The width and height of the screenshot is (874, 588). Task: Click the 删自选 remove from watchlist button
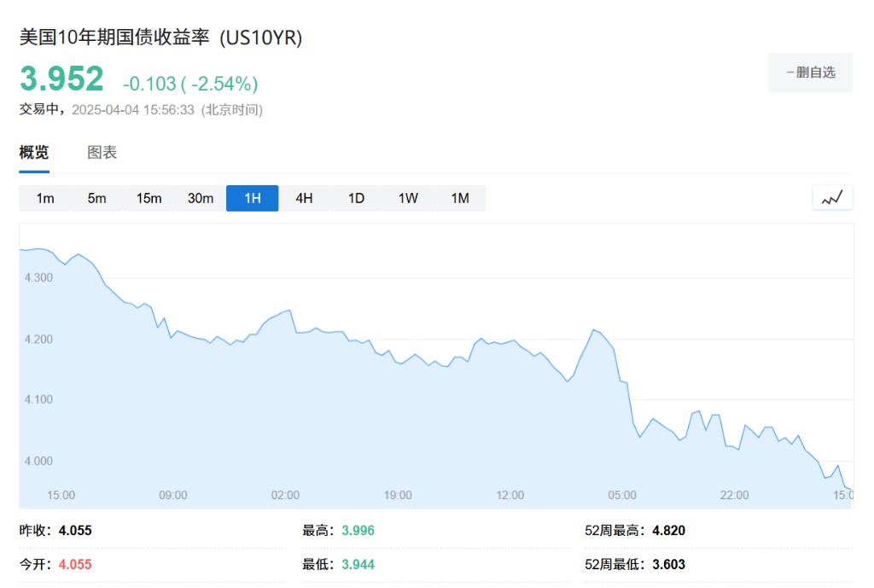tap(811, 73)
